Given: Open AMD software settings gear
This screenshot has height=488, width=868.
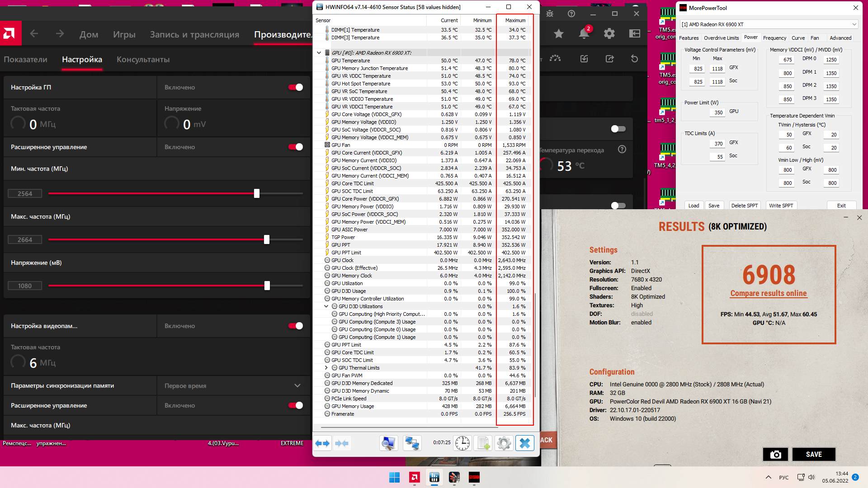Looking at the screenshot, I should [609, 33].
